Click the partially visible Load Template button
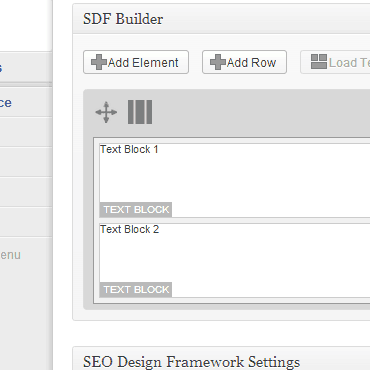Viewport: 370px width, 370px height. point(335,62)
